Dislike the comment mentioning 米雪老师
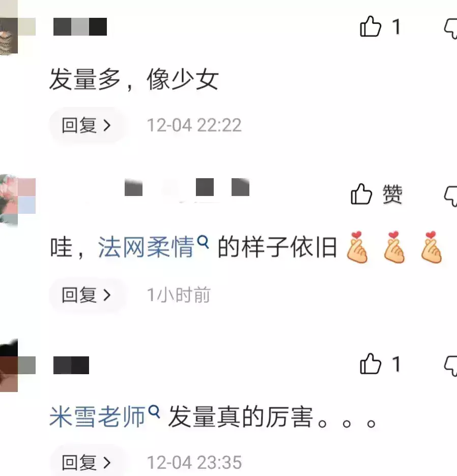 point(450,366)
